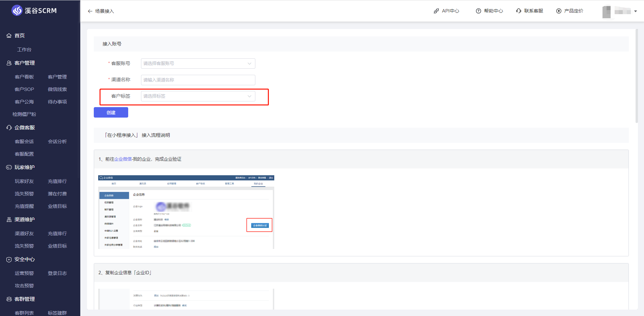The height and width of the screenshot is (316, 644).
Task: Follow the 企业微信 hyperlink in step 1
Action: pos(123,159)
